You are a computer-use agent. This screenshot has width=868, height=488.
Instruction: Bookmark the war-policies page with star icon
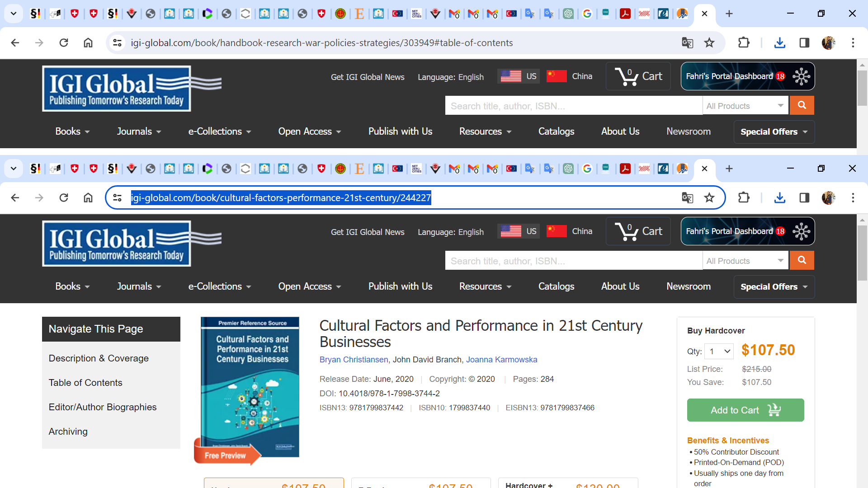tap(709, 42)
